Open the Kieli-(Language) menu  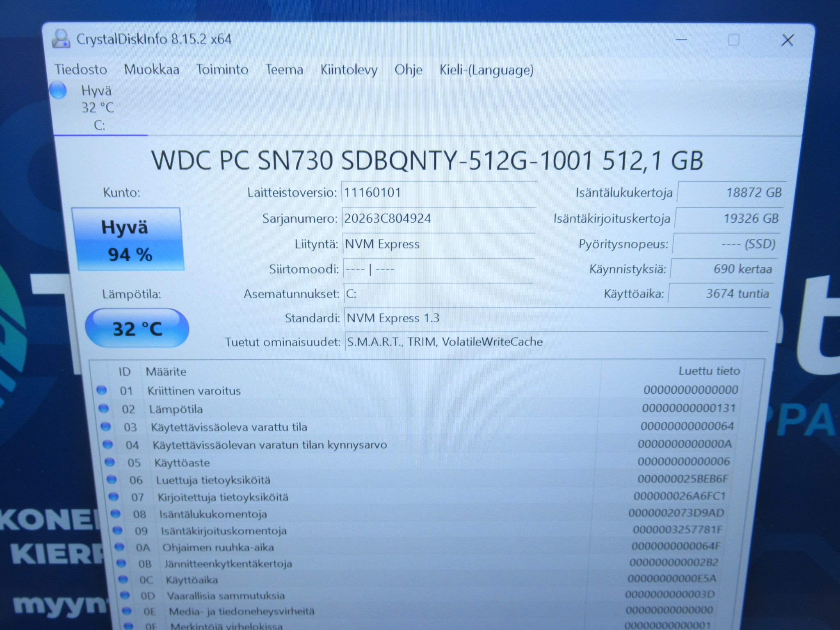pos(486,70)
